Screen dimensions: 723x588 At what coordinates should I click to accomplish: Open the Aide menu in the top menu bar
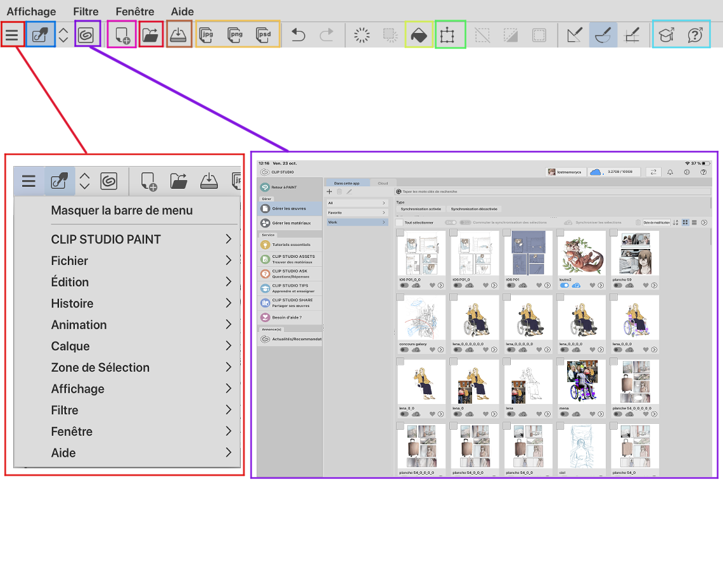182,11
